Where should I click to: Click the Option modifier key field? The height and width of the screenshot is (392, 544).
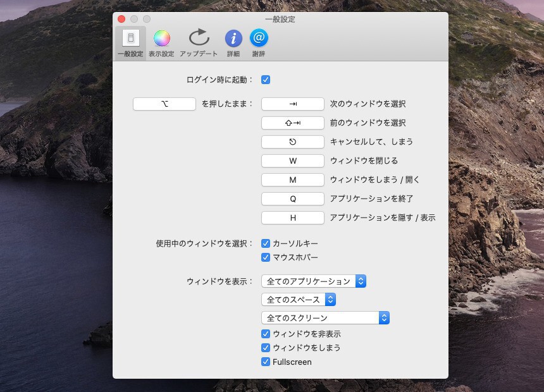(164, 104)
